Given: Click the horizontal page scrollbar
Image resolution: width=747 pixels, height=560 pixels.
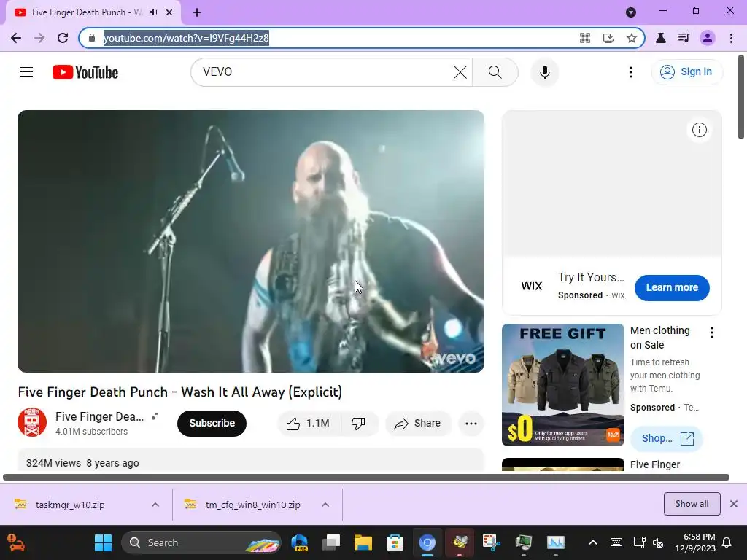Looking at the screenshot, I should (366, 477).
